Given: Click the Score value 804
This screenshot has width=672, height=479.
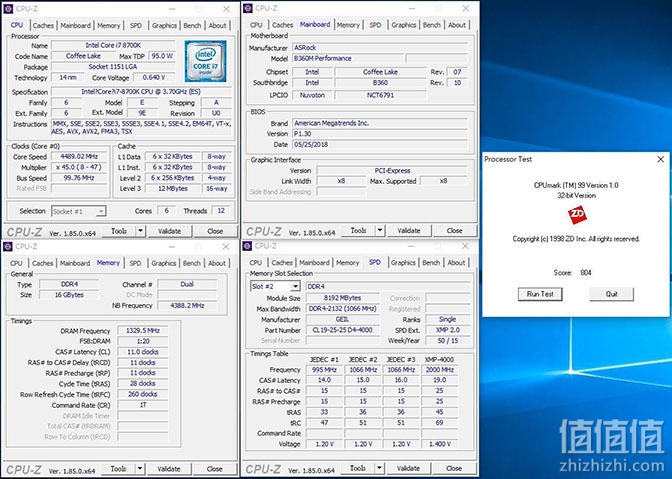Looking at the screenshot, I should (x=586, y=272).
